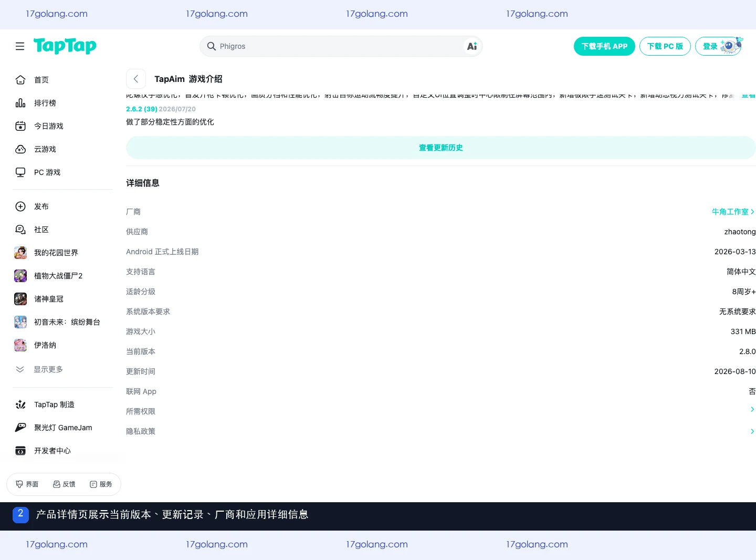Screen dimensions: 756x560
Task: Open the hamburger menu icon
Action: point(20,46)
